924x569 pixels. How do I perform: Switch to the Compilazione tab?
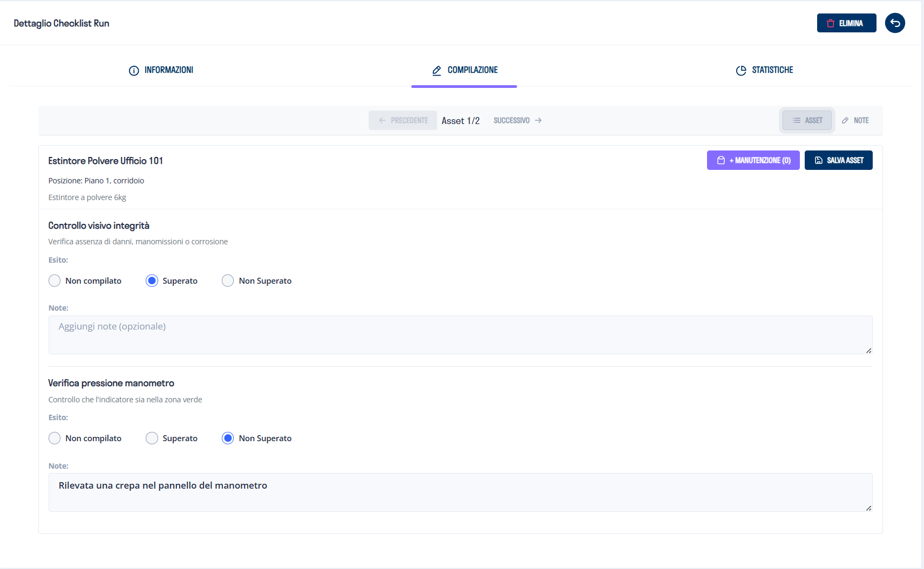464,70
